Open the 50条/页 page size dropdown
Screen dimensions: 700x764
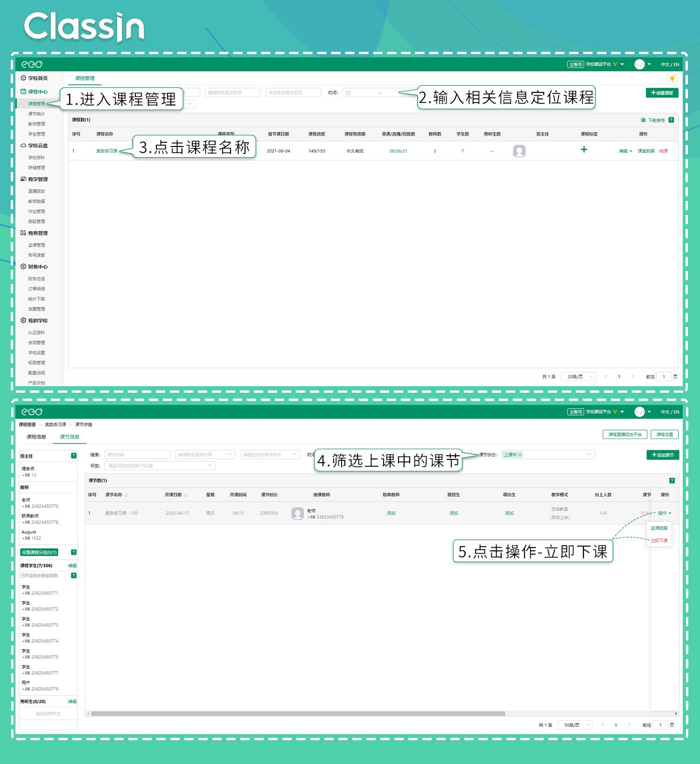575,725
